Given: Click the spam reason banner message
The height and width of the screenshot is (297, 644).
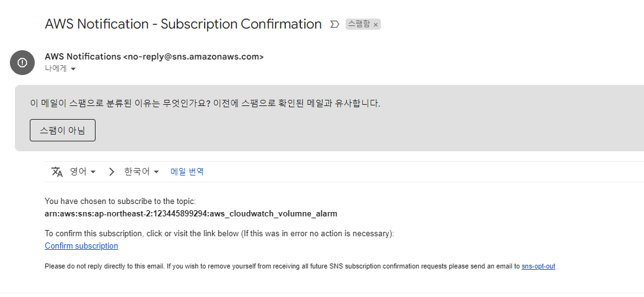Looking at the screenshot, I should (205, 103).
